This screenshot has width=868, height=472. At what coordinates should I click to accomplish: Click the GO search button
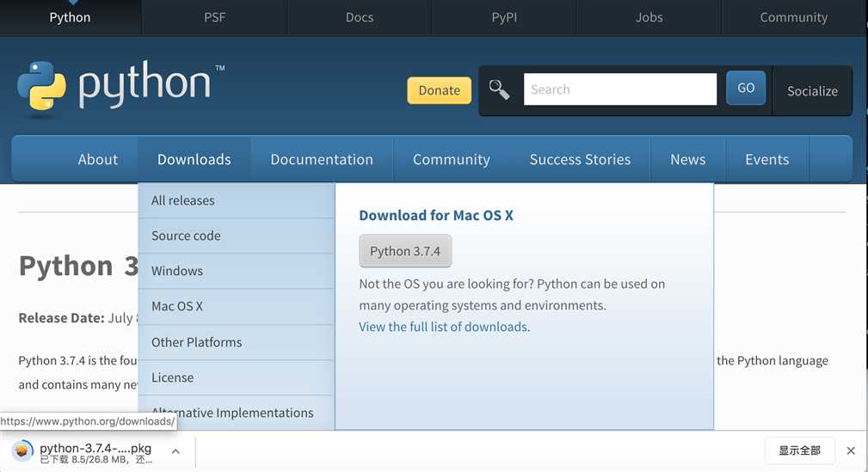[x=746, y=88]
